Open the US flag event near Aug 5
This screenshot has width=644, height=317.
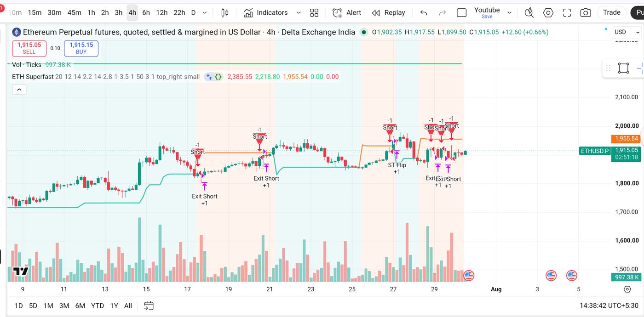(572, 276)
